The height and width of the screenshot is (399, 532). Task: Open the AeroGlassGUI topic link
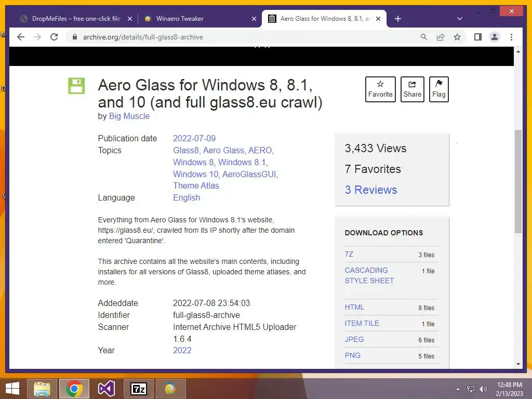click(x=249, y=174)
